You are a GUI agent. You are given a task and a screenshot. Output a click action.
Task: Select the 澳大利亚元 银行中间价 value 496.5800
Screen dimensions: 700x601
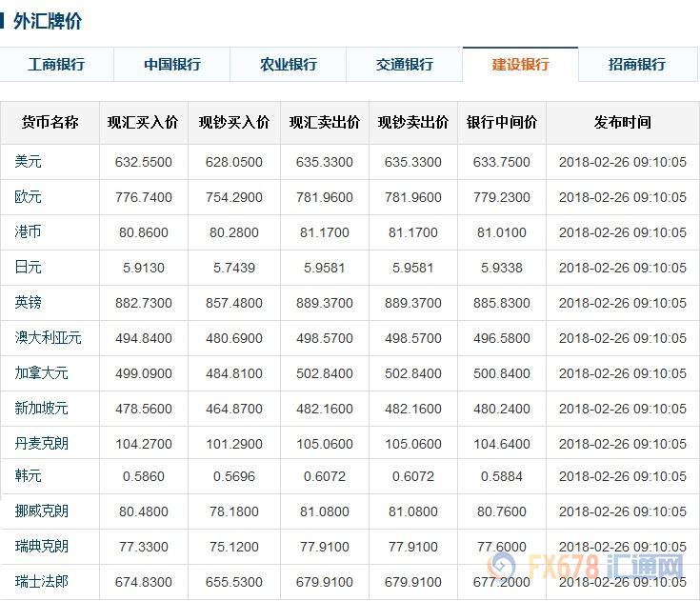point(501,338)
